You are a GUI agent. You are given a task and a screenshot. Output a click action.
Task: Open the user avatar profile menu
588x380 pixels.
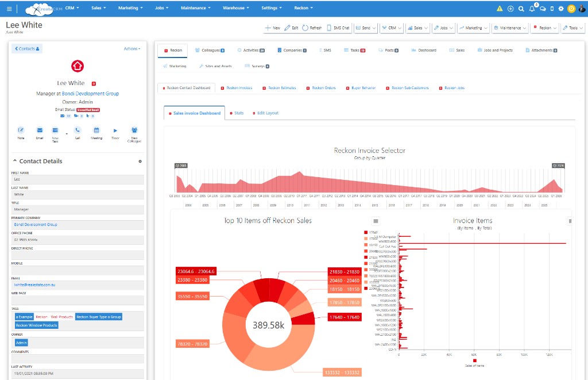582,8
